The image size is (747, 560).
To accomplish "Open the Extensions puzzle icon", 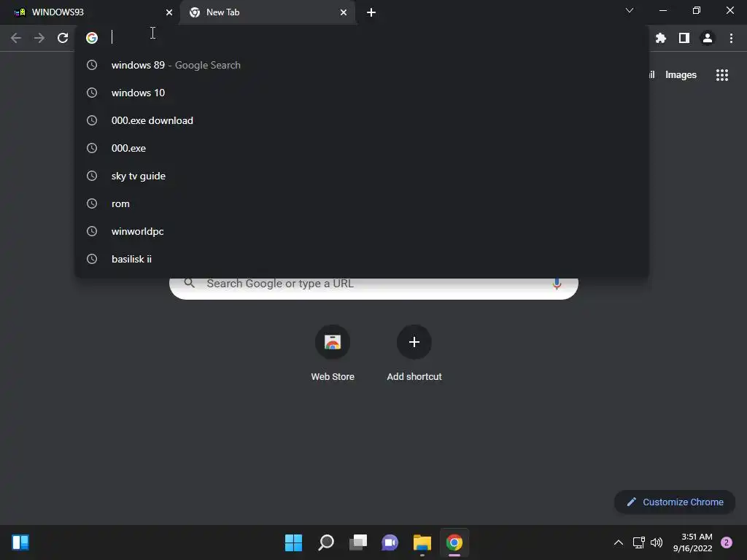I will (661, 38).
